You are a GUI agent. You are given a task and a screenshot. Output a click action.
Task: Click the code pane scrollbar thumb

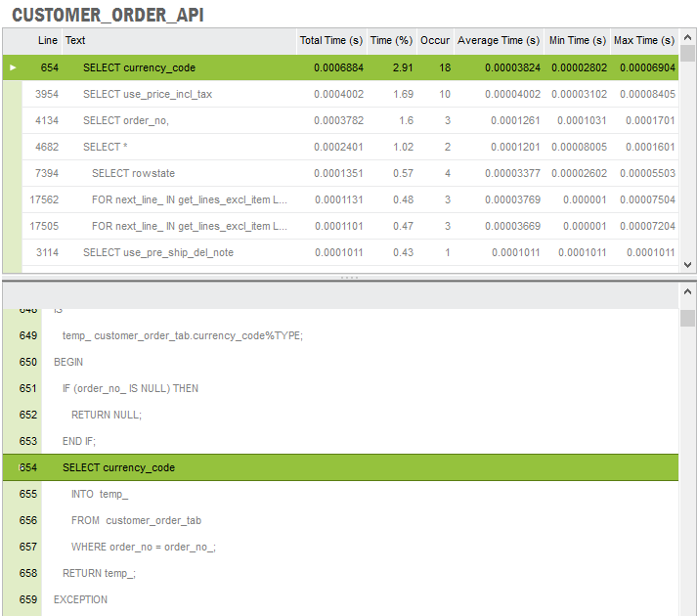pyautogui.click(x=688, y=319)
